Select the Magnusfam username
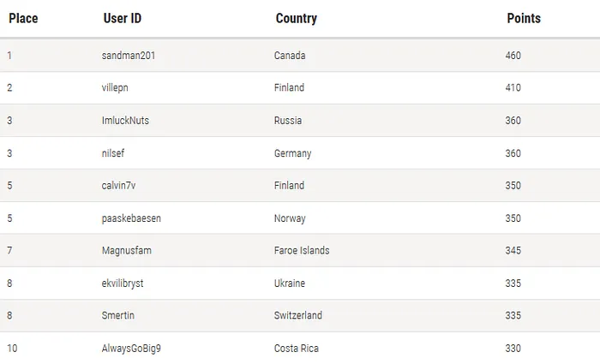This screenshot has width=600, height=364. point(126,251)
